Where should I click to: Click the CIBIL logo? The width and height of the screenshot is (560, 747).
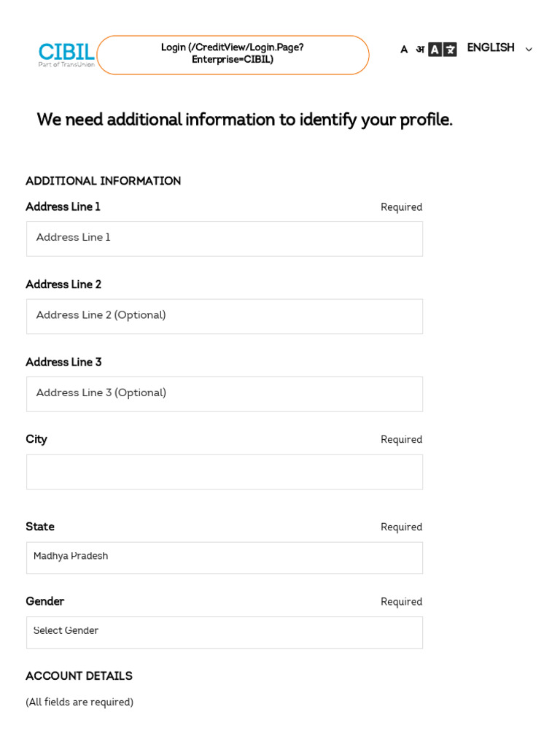click(x=66, y=52)
